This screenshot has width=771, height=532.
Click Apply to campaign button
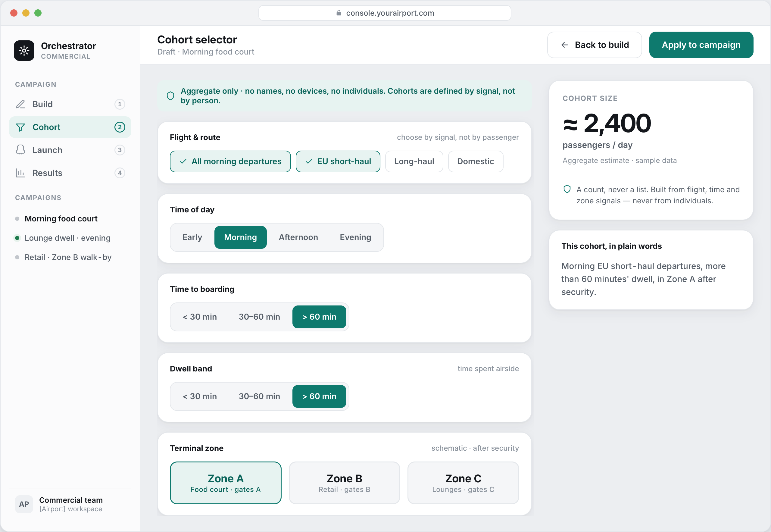click(701, 45)
